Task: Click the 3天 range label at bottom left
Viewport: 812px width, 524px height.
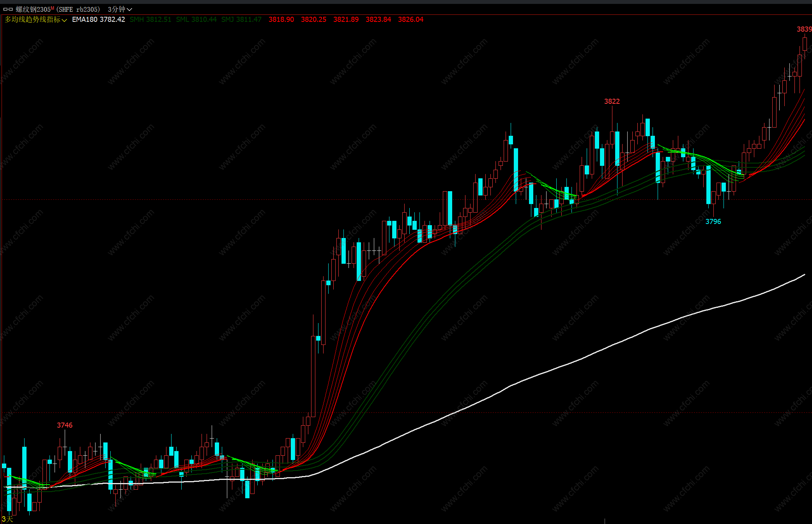Action: [7, 519]
